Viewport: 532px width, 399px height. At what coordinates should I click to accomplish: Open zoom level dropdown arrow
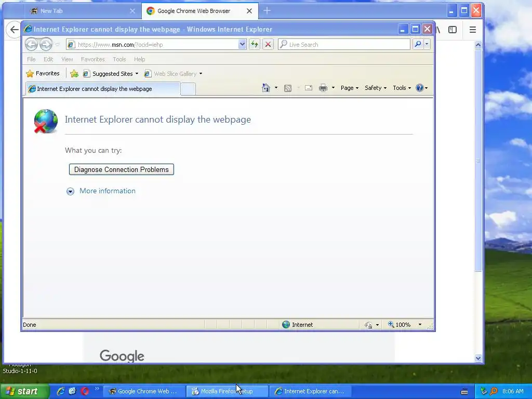pyautogui.click(x=420, y=325)
